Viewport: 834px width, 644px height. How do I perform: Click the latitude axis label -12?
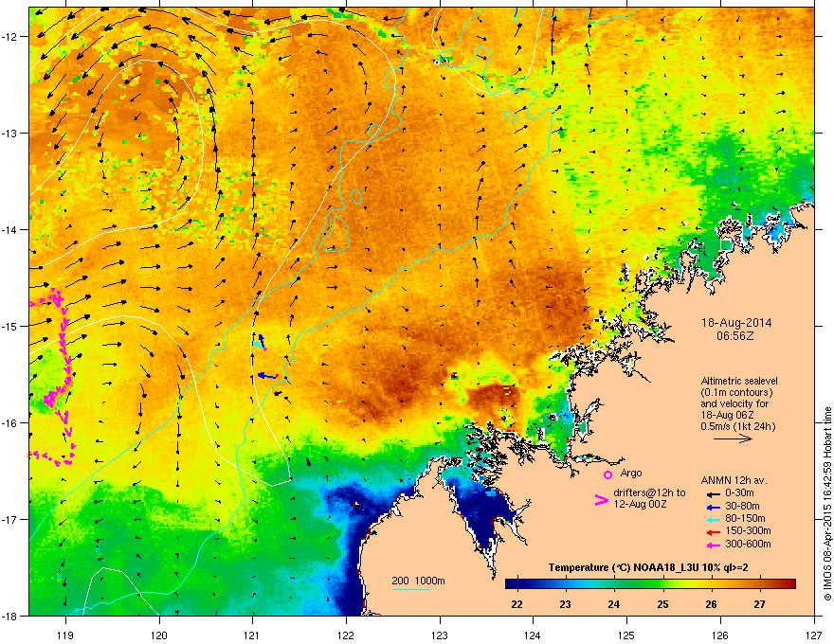[x=10, y=37]
